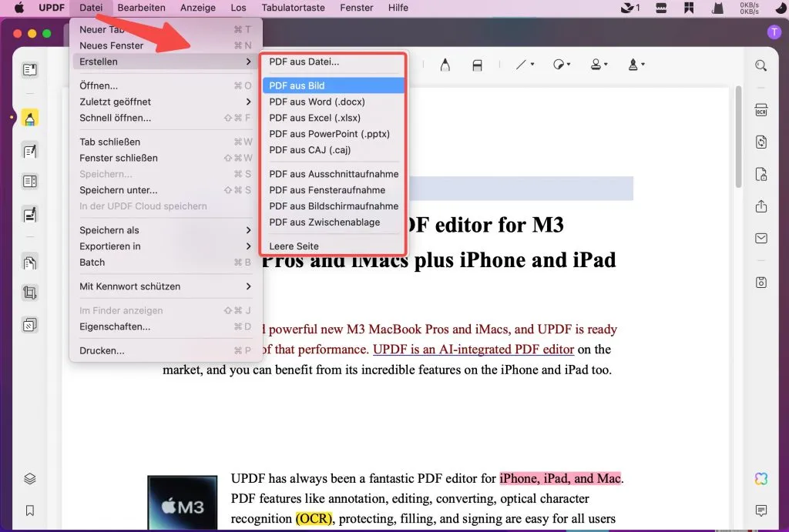Open document search with the magnifier icon
The image size is (789, 532).
click(x=760, y=66)
